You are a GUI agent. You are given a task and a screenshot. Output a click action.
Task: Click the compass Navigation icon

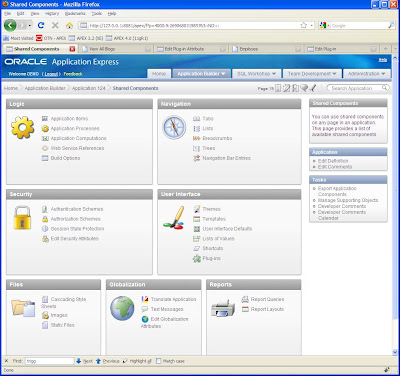tap(174, 127)
